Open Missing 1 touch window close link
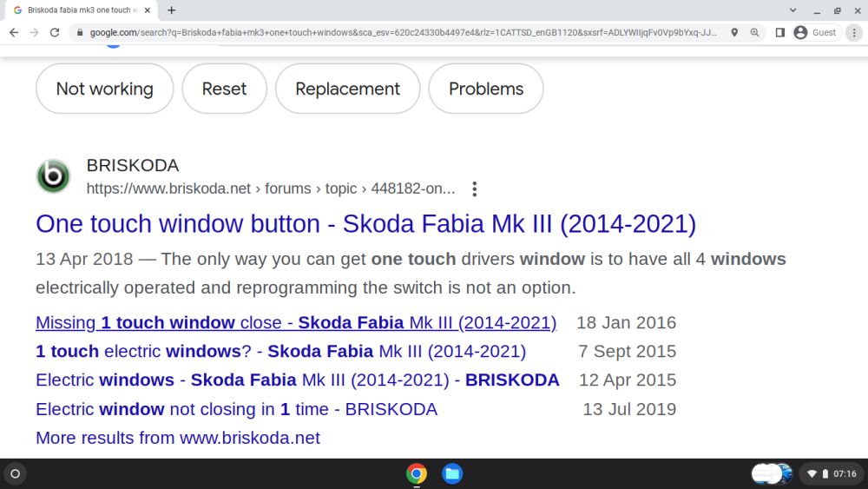Screen dimensions: 868x489 click(296, 322)
